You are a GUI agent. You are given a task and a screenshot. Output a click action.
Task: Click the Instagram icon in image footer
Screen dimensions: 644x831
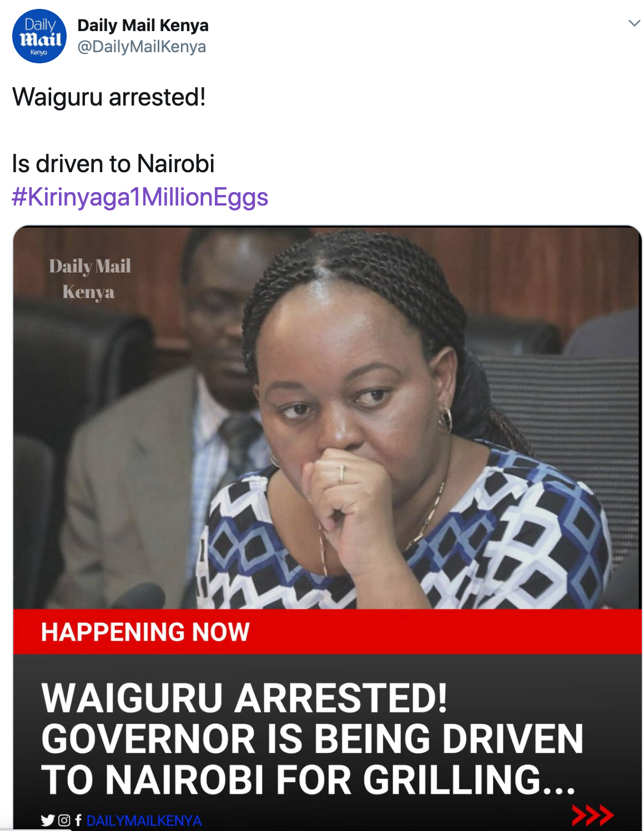coord(64,820)
